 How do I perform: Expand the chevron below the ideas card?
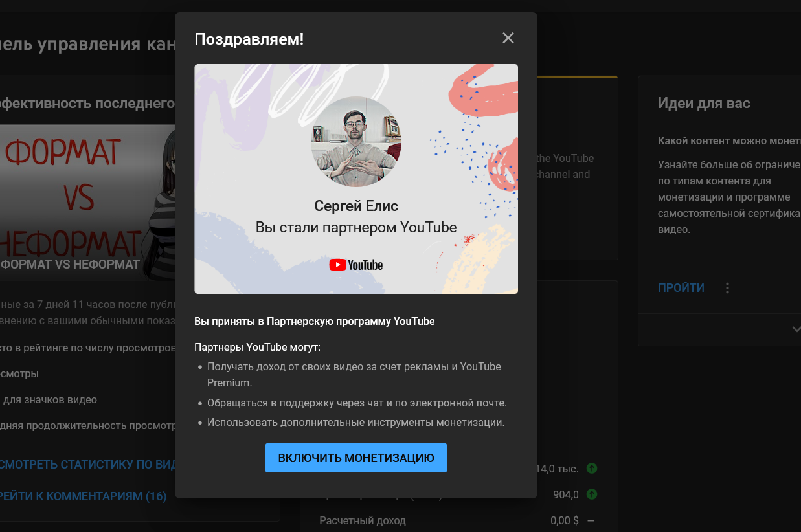tap(795, 329)
